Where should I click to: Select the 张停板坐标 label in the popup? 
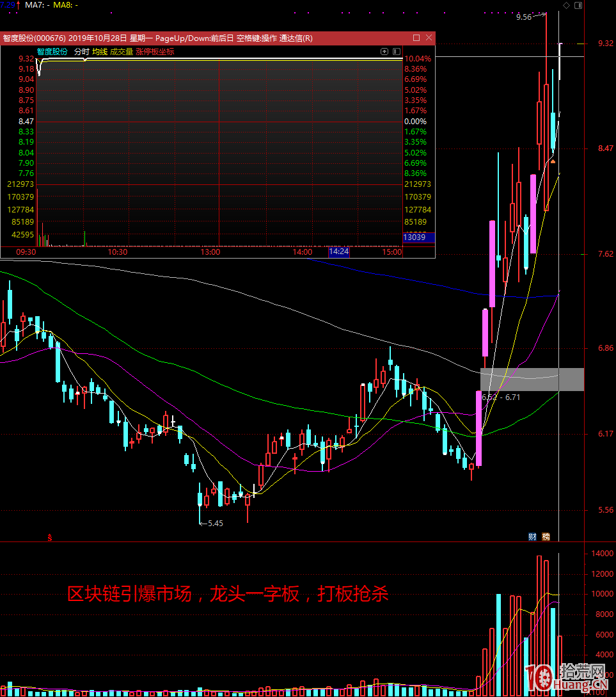(x=155, y=52)
